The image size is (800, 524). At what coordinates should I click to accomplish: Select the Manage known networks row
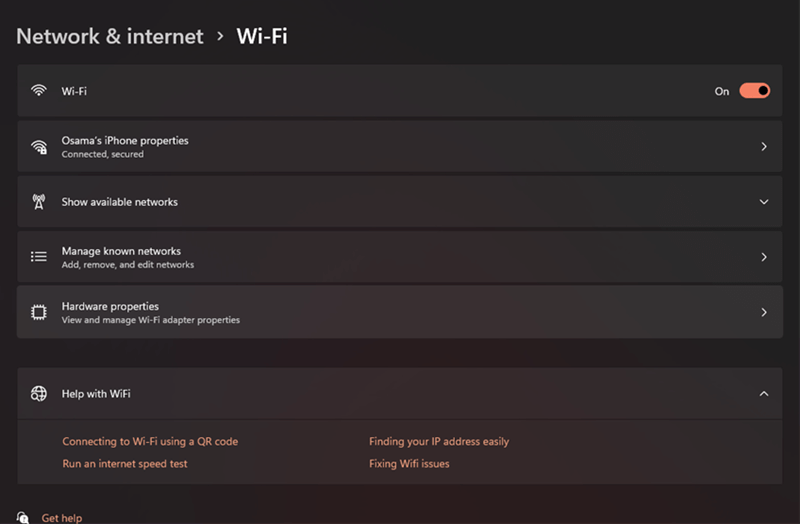400,257
